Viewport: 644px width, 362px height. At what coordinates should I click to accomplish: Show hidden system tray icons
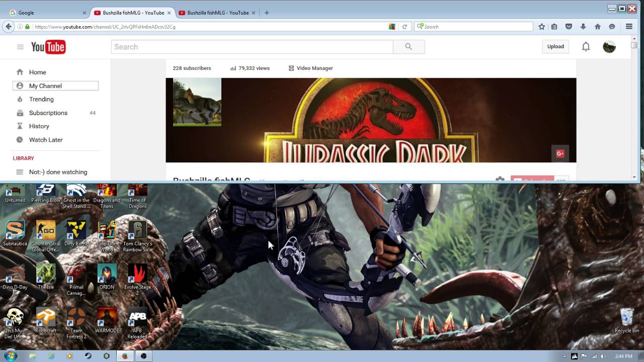pyautogui.click(x=565, y=356)
